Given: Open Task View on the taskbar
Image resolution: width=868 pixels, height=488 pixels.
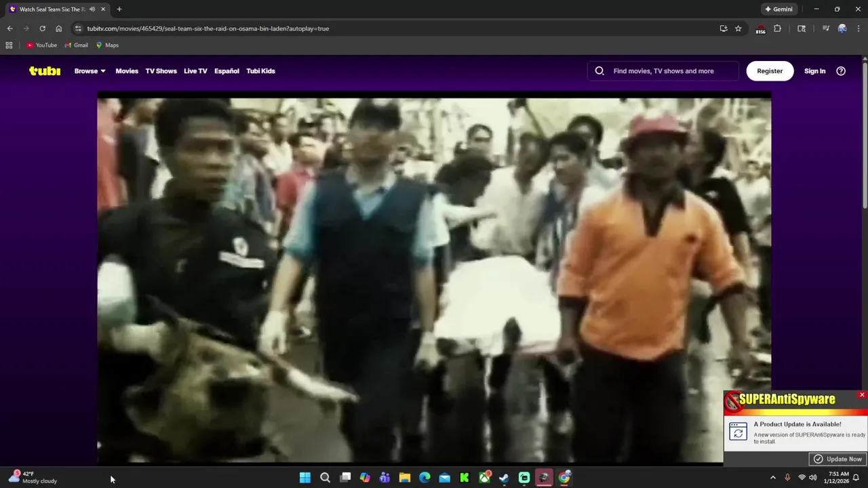Looking at the screenshot, I should pyautogui.click(x=345, y=478).
